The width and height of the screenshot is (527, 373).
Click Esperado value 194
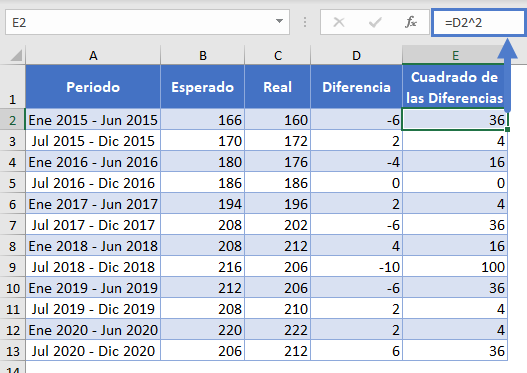pos(203,204)
